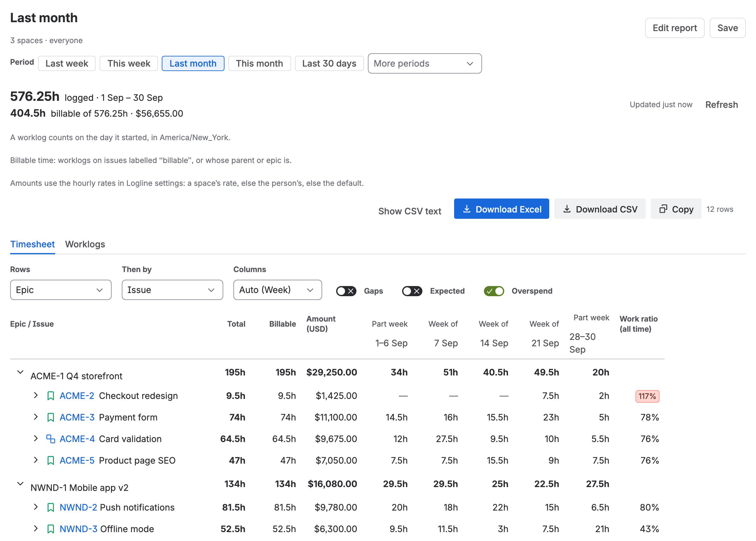Expand the ACME-5 Product page SEO row

click(36, 460)
